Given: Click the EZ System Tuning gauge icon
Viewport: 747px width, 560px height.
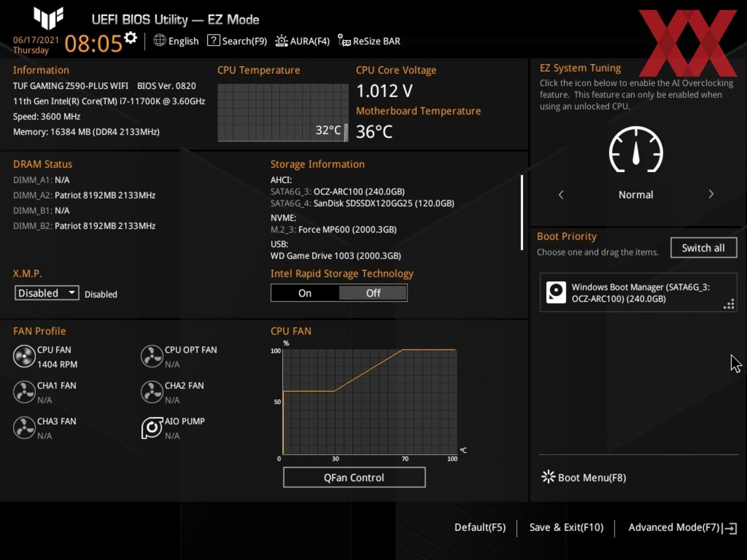Looking at the screenshot, I should 636,149.
